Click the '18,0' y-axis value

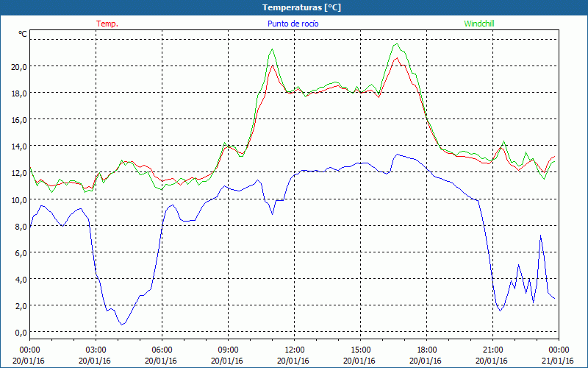tap(19, 93)
